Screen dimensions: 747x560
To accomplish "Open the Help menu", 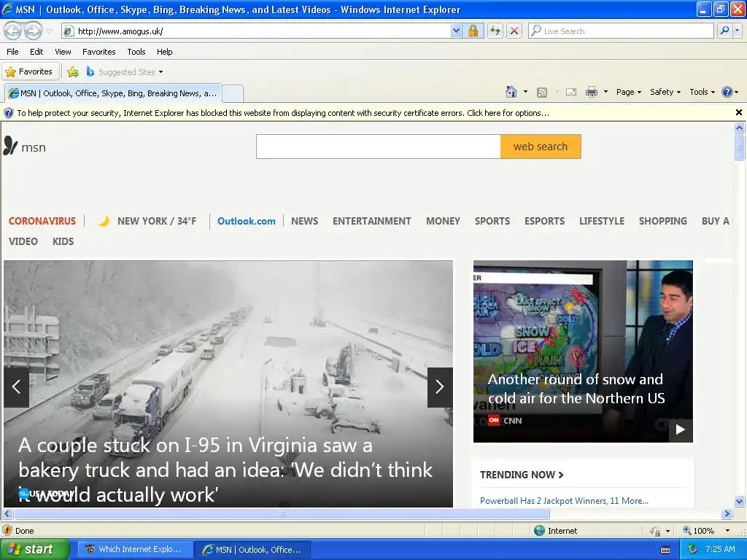I will (x=164, y=52).
